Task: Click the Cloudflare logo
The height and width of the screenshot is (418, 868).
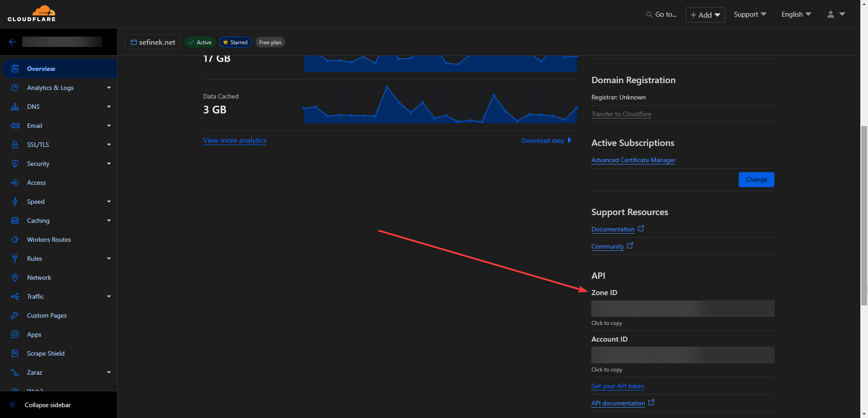Action: [x=32, y=14]
